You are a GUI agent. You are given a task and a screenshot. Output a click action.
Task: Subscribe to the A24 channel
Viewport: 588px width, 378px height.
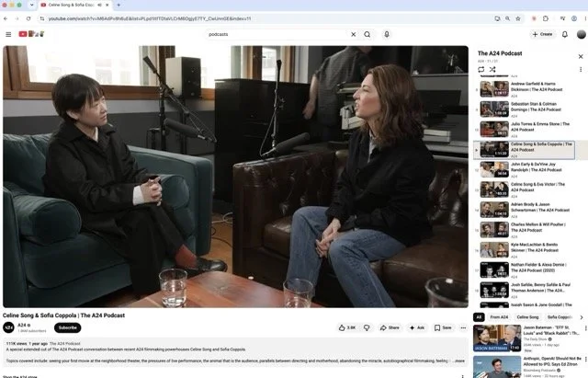point(67,327)
